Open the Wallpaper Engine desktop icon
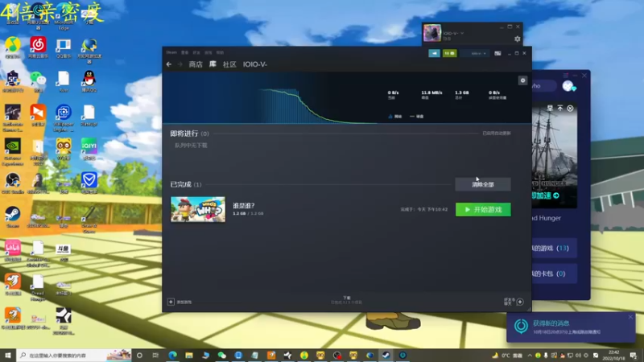Viewport: 644px width, 362px height. (x=64, y=117)
